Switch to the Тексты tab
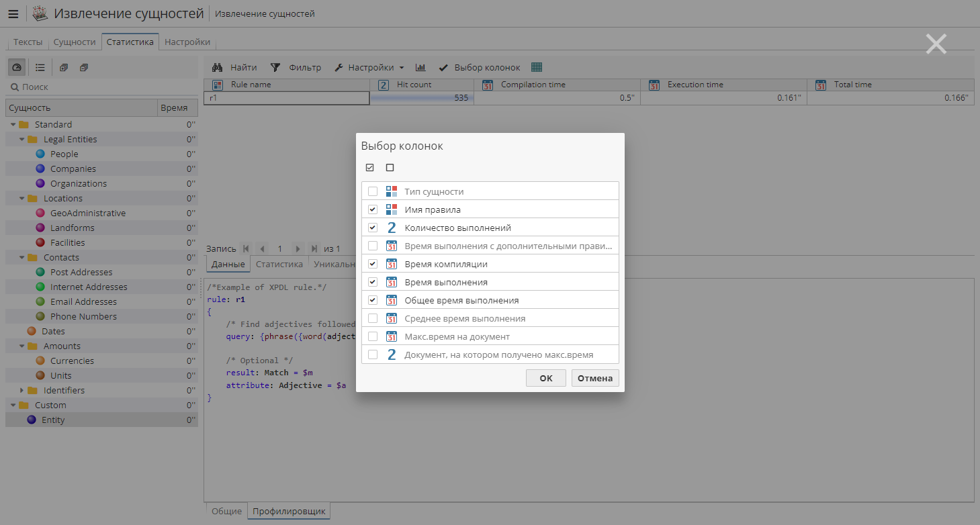The width and height of the screenshot is (980, 525). pyautogui.click(x=28, y=42)
